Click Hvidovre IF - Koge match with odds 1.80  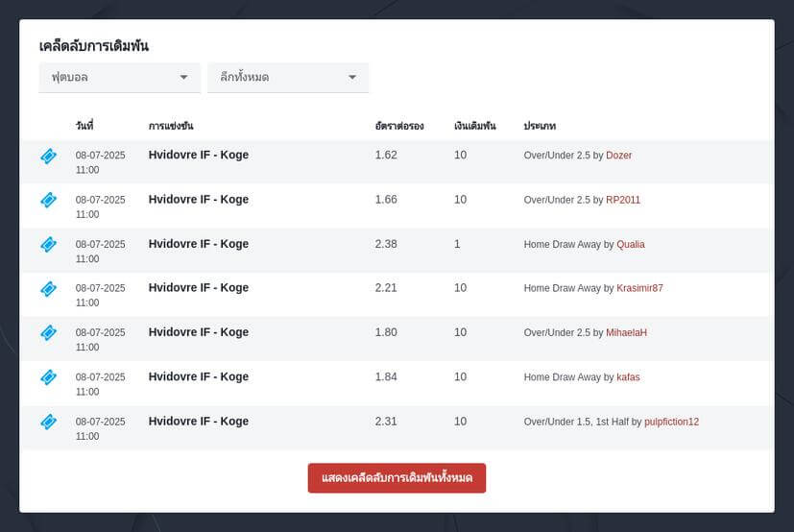(x=199, y=332)
